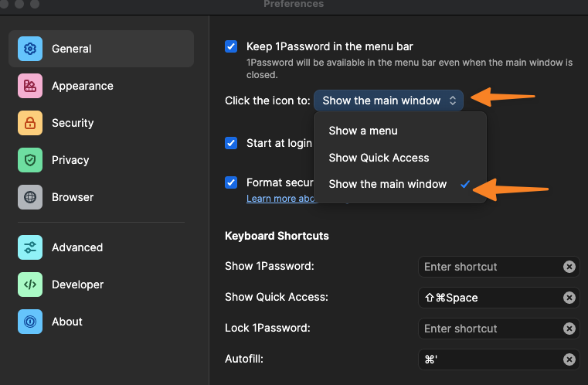
Task: Open the Click the icon to dropdown
Action: tap(389, 101)
